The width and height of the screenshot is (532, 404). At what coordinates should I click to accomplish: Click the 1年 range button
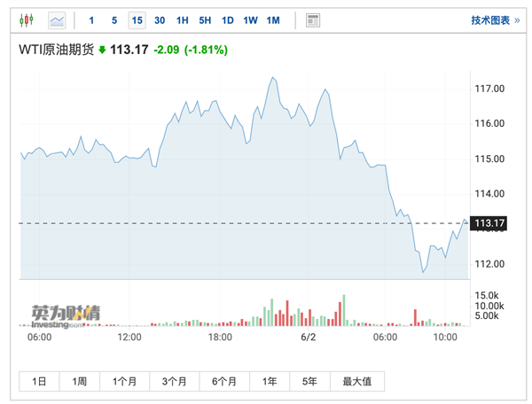(270, 382)
